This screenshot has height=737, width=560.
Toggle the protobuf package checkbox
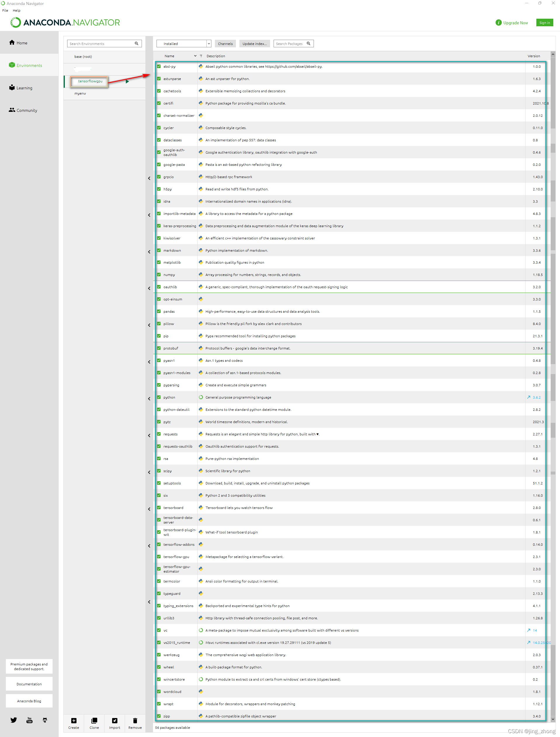click(x=159, y=348)
